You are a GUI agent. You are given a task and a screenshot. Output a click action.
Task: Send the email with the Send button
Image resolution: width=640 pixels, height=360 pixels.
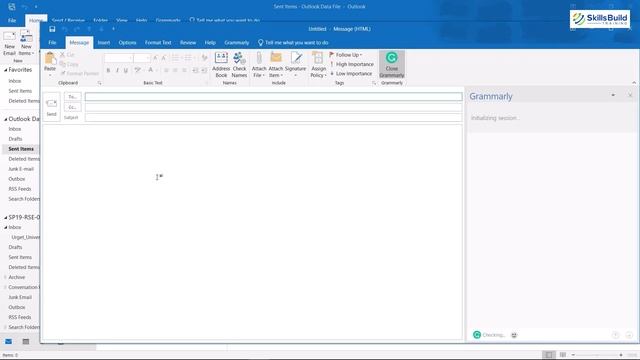click(x=51, y=107)
